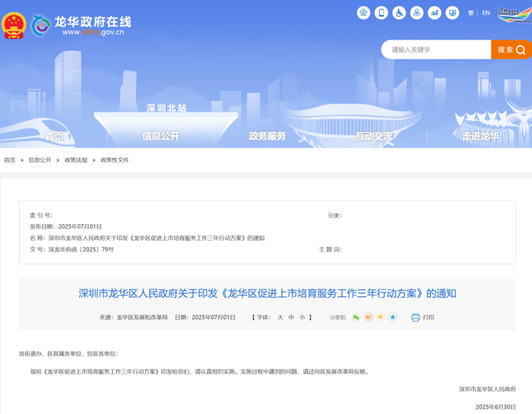
Task: Set font size to 小 (small)
Action: tap(301, 317)
